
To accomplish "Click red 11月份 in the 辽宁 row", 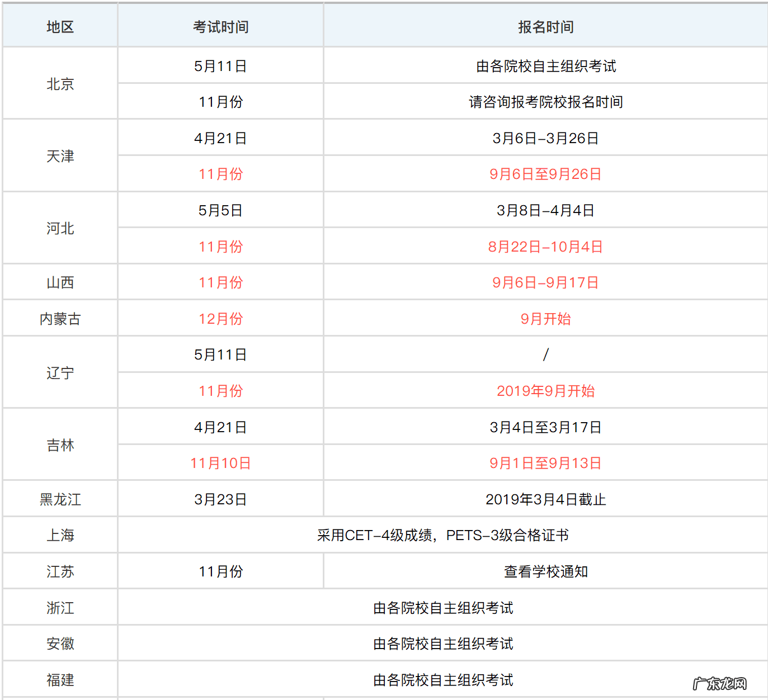I will pyautogui.click(x=220, y=391).
